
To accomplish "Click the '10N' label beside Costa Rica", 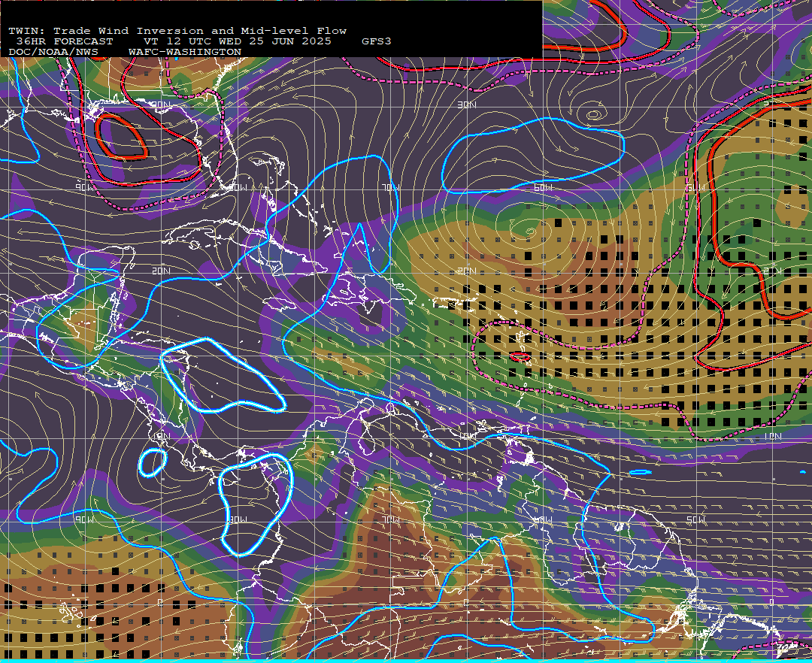I will [161, 436].
